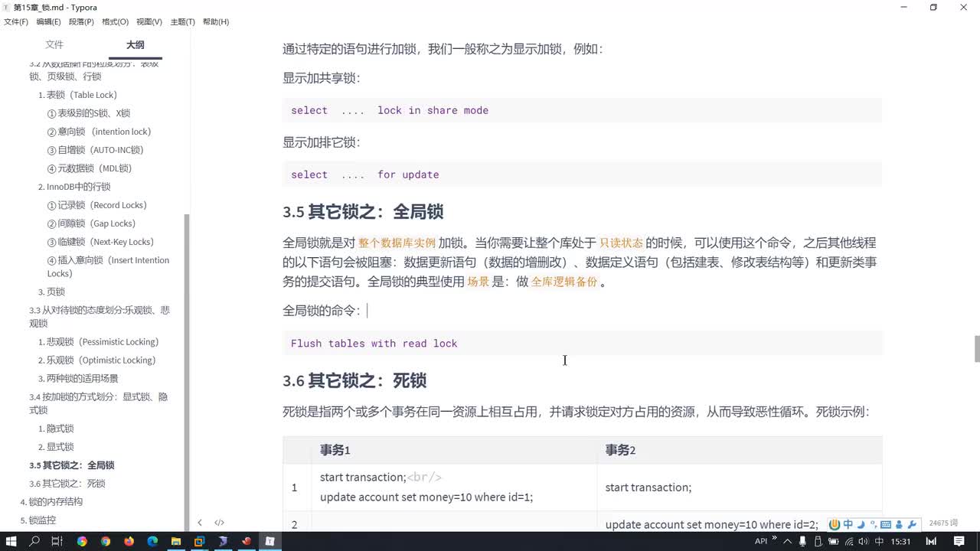This screenshot has width=980, height=551.
Task: Toggle the punctuation mode icon in IME bar
Action: pyautogui.click(x=873, y=524)
